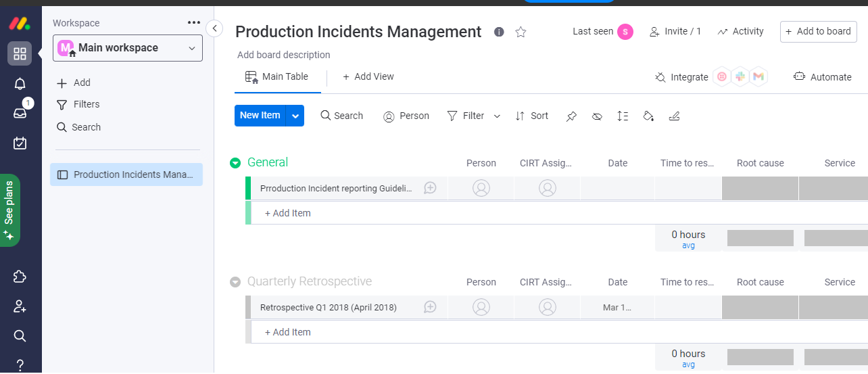
Task: Expand the Filter options chevron
Action: [497, 116]
